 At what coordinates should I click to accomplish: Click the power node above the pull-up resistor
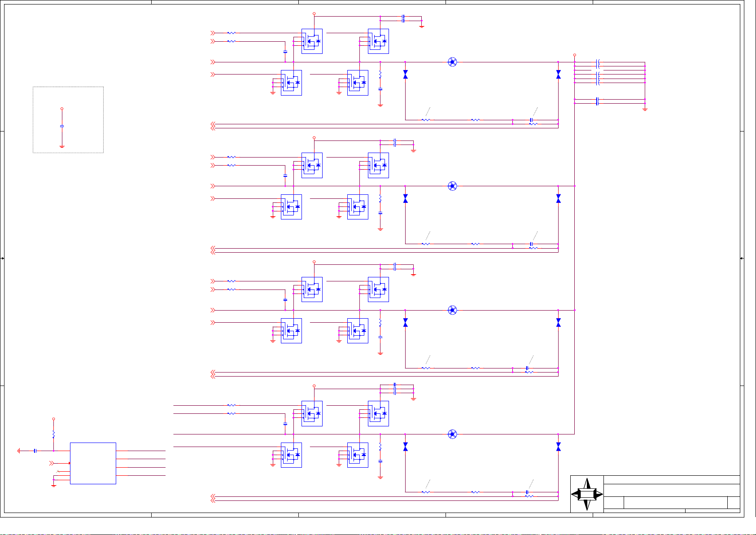[53, 419]
